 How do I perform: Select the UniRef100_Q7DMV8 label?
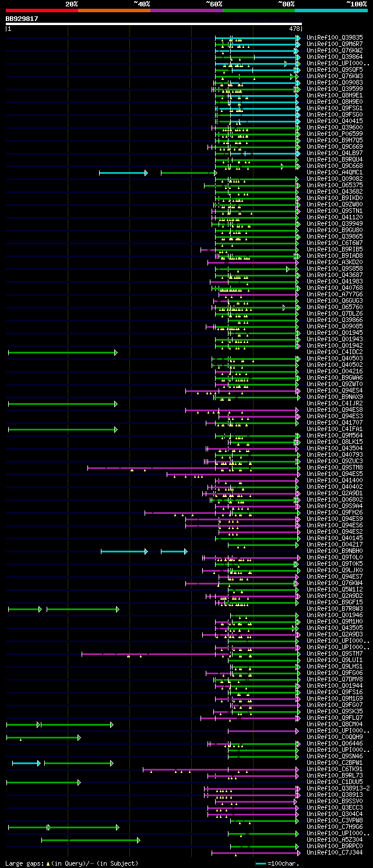pos(335,679)
